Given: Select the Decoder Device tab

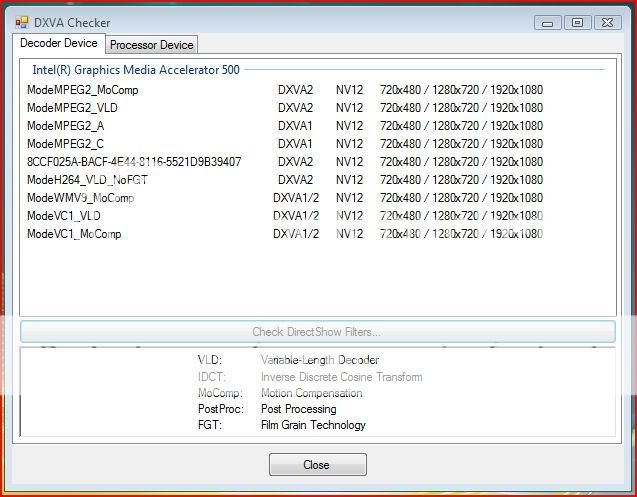Looking at the screenshot, I should tap(59, 43).
